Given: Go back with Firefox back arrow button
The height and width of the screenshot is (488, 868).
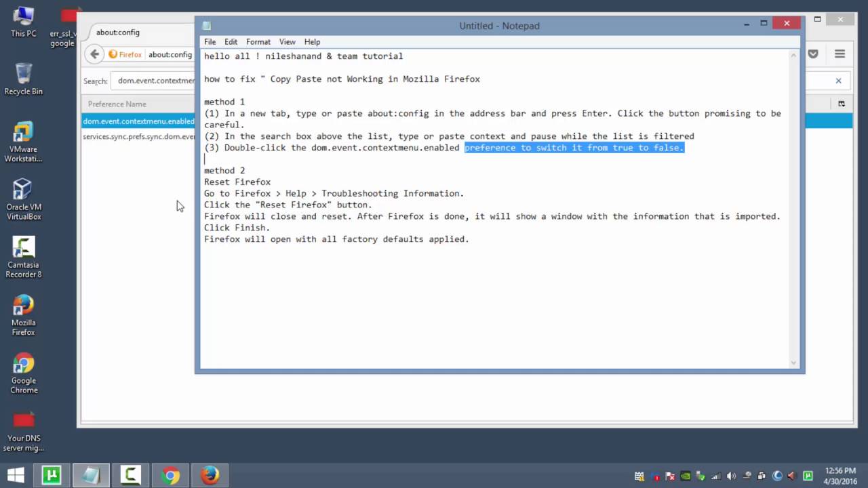Looking at the screenshot, I should coord(94,55).
